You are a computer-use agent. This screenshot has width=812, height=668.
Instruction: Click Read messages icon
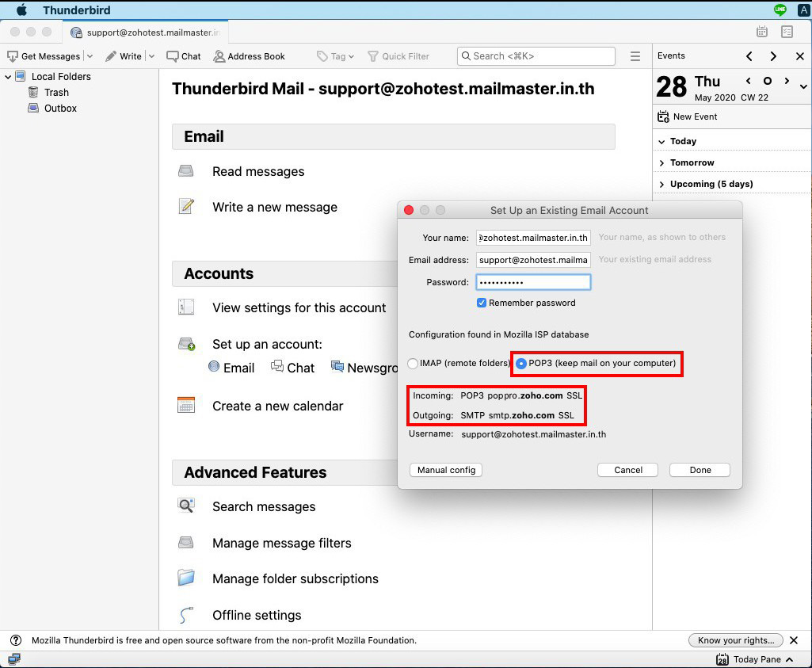186,171
